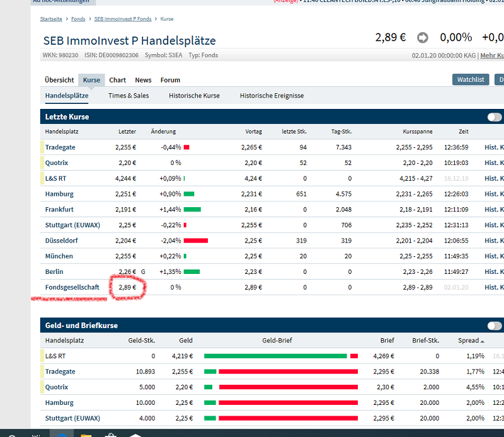
Task: Open Hamburg in the Letzte Kurse table
Action: [59, 194]
